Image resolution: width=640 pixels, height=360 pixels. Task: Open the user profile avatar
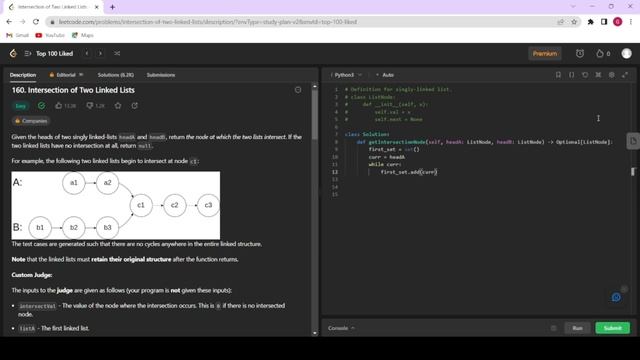(x=627, y=53)
